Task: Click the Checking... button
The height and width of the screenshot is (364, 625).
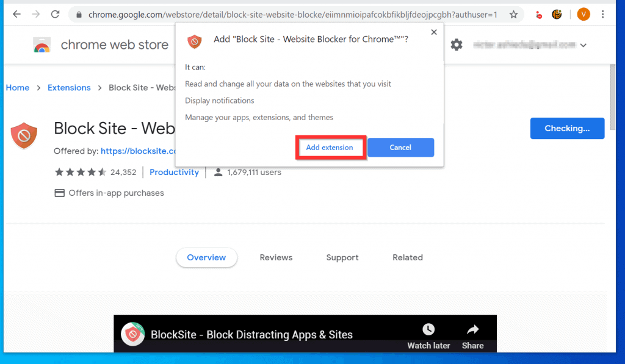Action: point(567,128)
